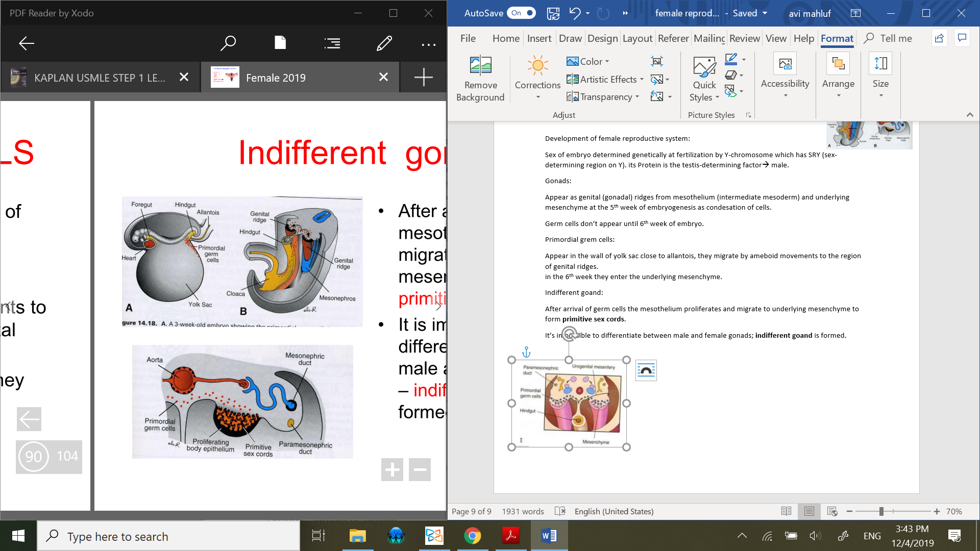The width and height of the screenshot is (980, 551).
Task: Click the Layout Options icon beside picture
Action: pos(646,370)
